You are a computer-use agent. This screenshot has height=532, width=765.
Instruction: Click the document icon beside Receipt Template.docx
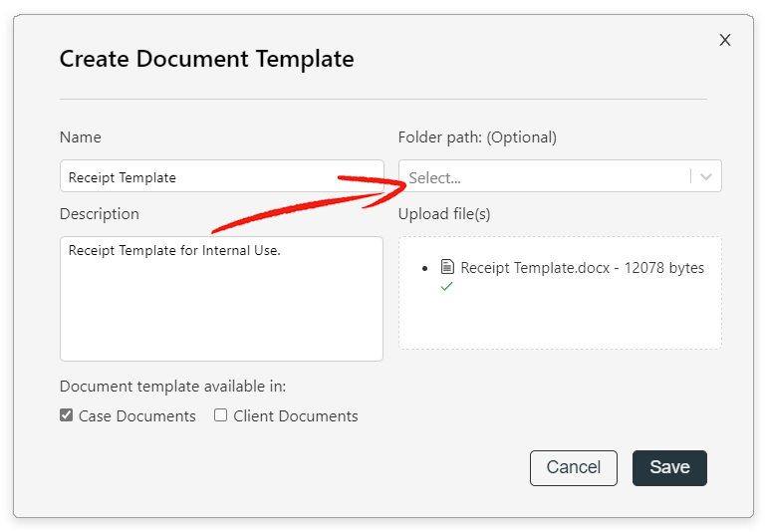pos(447,267)
